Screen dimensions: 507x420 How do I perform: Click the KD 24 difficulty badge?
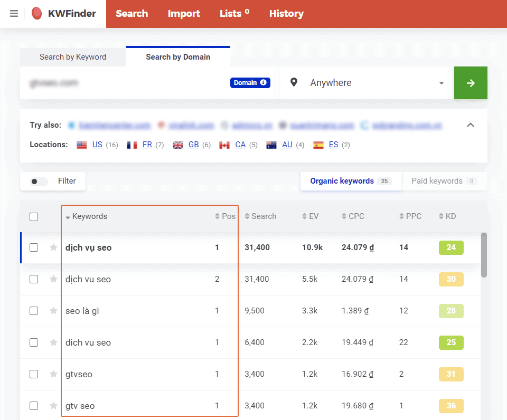(450, 247)
